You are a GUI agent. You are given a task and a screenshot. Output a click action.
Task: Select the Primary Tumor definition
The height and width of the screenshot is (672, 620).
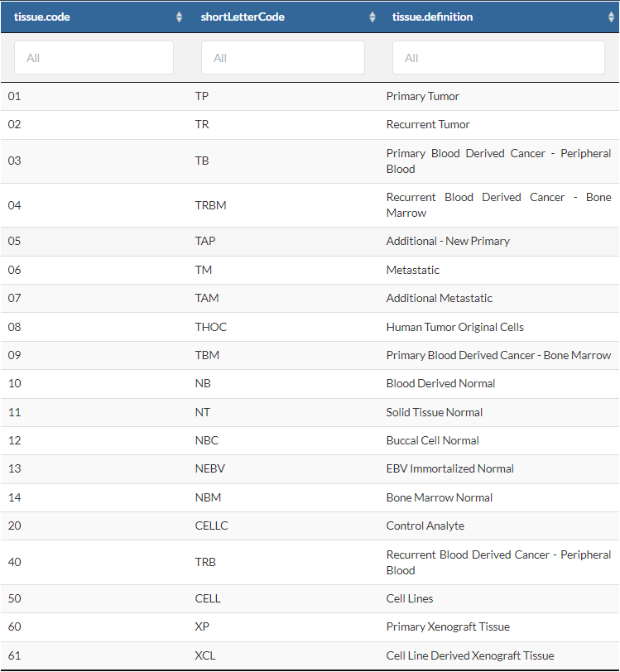(x=422, y=97)
